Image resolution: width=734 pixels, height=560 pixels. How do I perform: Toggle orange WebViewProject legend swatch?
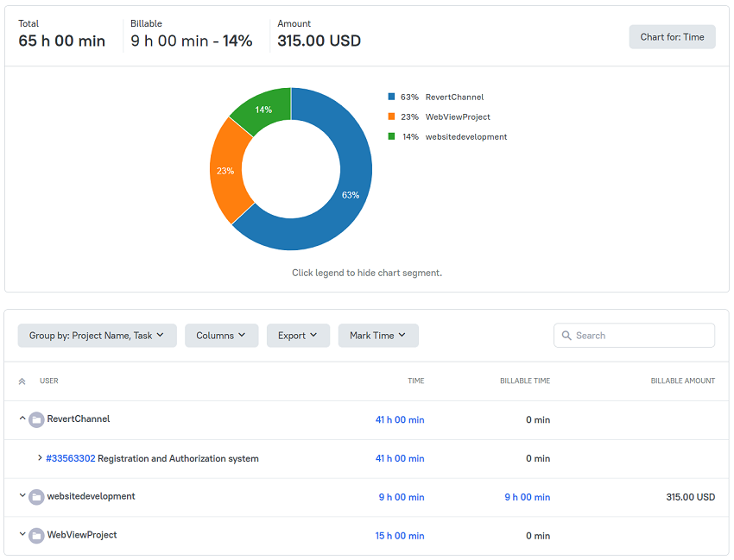pos(391,116)
